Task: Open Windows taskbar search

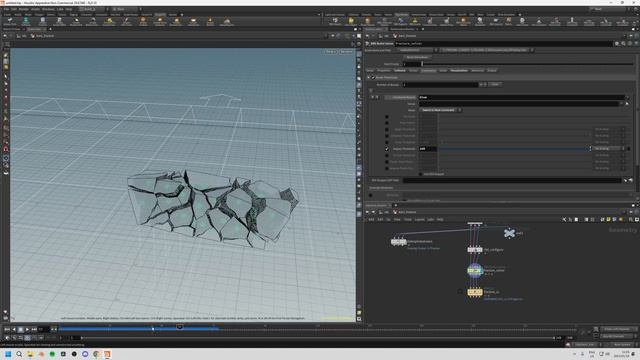Action: (x=19, y=354)
